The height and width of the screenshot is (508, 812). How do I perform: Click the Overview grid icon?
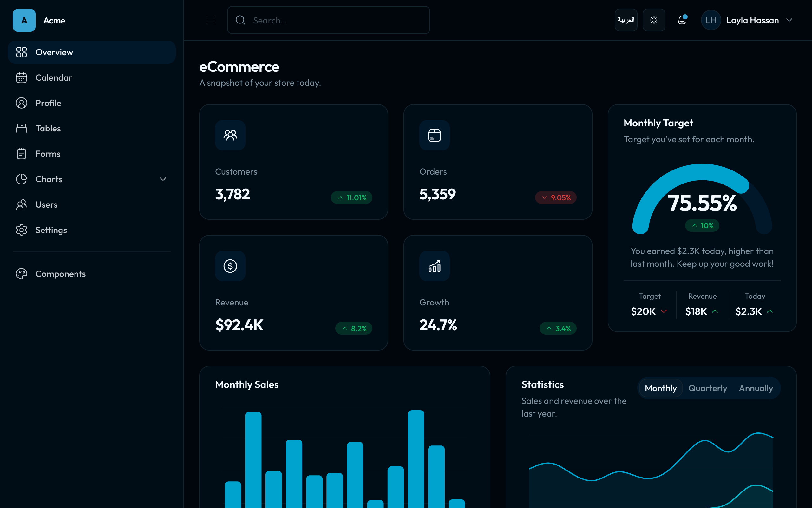pos(22,52)
